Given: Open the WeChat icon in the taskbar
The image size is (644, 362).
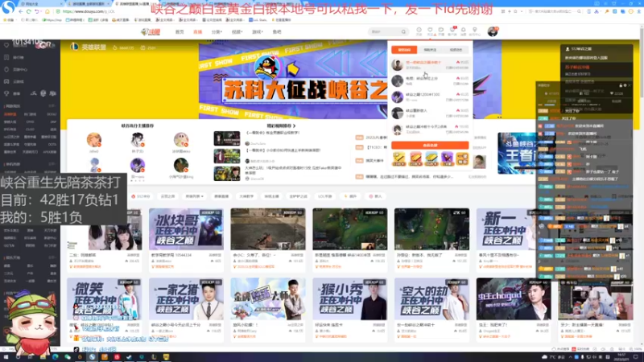Looking at the screenshot, I should [68, 357].
